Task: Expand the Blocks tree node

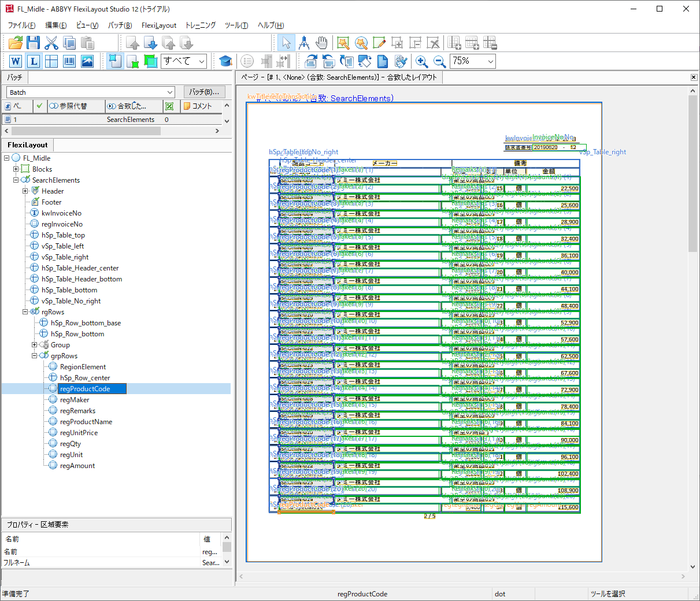Action: click(16, 169)
